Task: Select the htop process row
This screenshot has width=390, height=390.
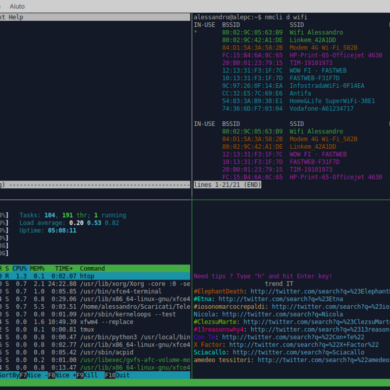Action: point(95,276)
